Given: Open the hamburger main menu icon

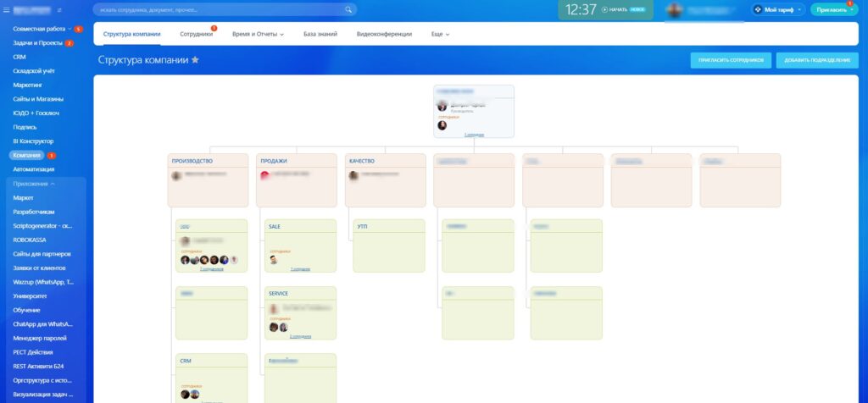Looking at the screenshot, I should (x=6, y=10).
